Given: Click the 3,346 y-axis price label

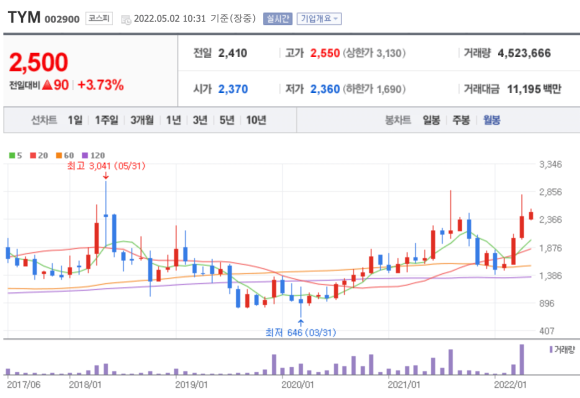Looking at the screenshot, I should click(x=550, y=164).
